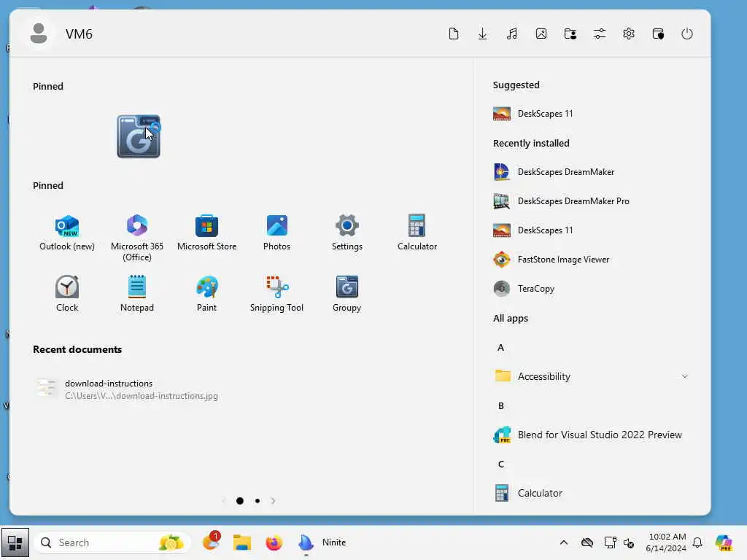Open Blend for Visual Studio 2022 Preview

[x=592, y=435]
